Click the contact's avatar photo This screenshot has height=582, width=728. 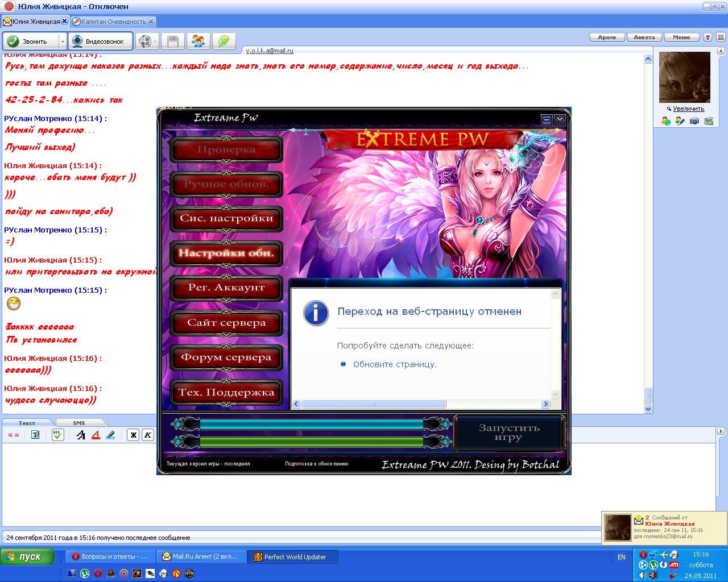[x=685, y=77]
